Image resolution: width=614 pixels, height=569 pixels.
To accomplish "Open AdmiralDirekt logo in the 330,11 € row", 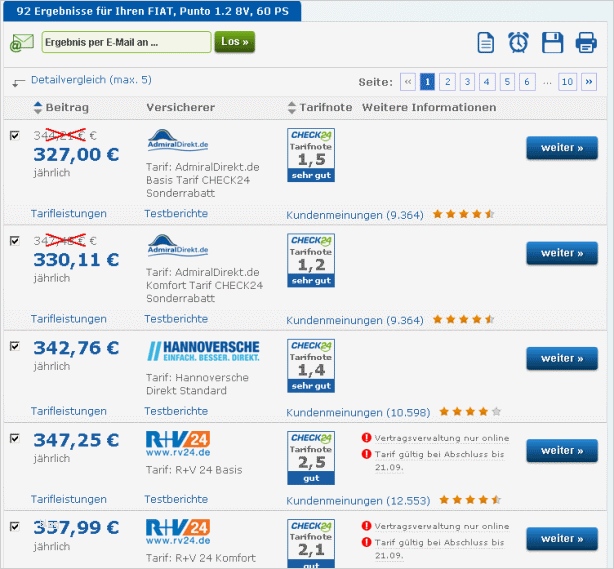I will 178,246.
